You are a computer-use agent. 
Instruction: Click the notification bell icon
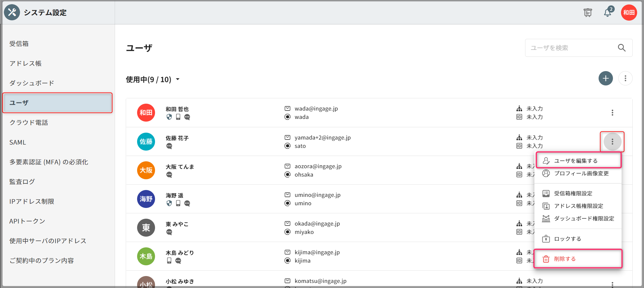tap(608, 13)
